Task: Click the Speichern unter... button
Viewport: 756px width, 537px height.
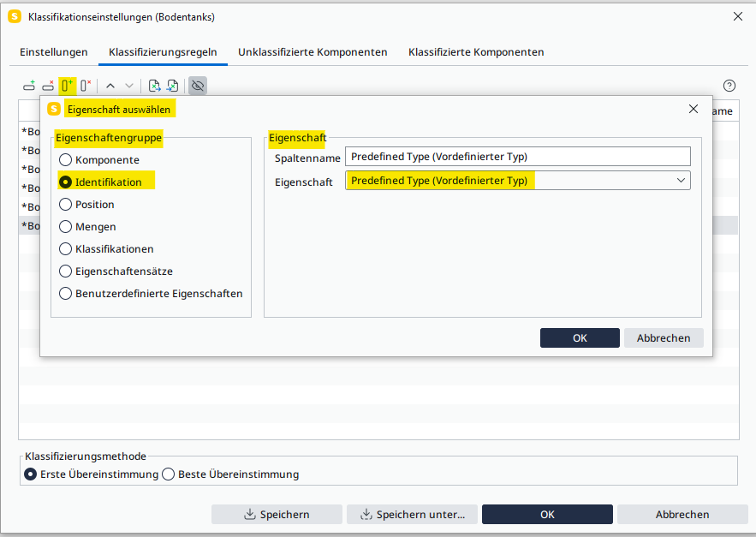Action: pos(412,515)
